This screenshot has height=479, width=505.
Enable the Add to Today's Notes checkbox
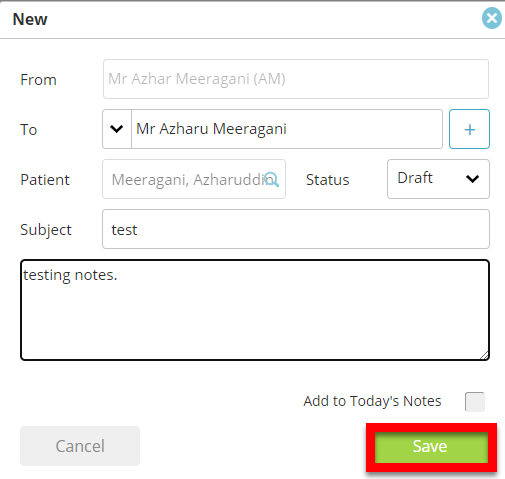pyautogui.click(x=475, y=402)
